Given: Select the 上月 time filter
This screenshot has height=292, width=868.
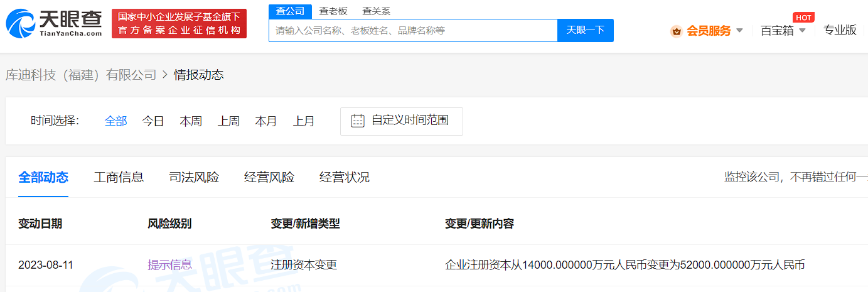Looking at the screenshot, I should tap(304, 121).
